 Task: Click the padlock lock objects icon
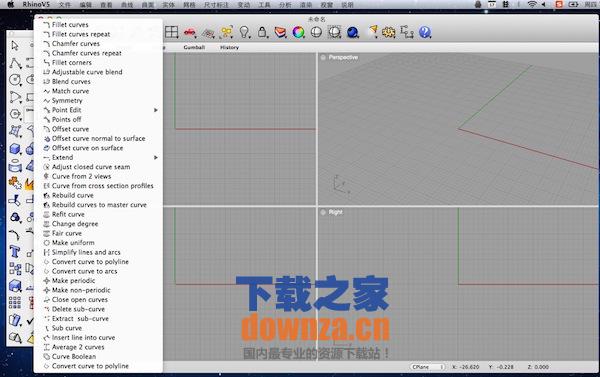(262, 32)
